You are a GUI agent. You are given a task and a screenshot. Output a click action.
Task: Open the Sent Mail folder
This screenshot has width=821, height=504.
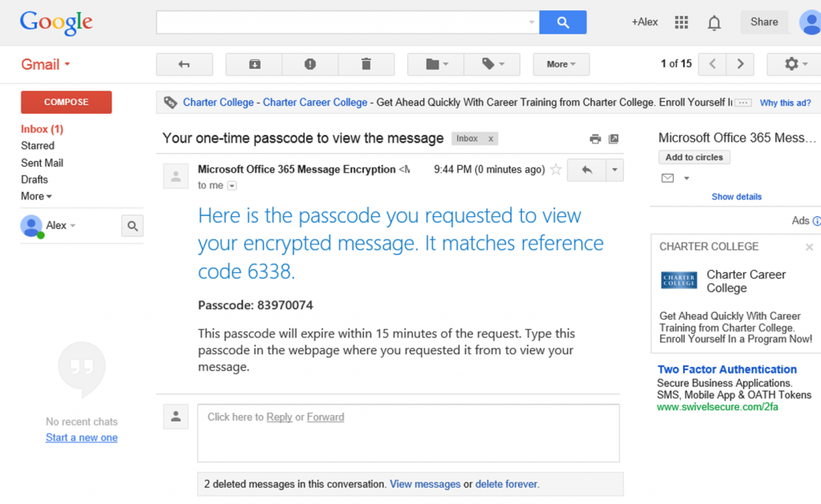pos(42,163)
